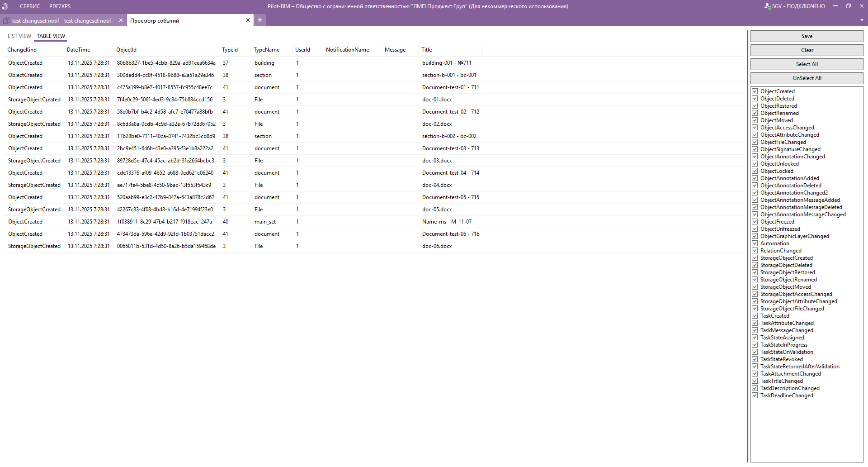Toggle the Automation event checkbox
Viewport: 868px width, 467px height.
coord(755,243)
